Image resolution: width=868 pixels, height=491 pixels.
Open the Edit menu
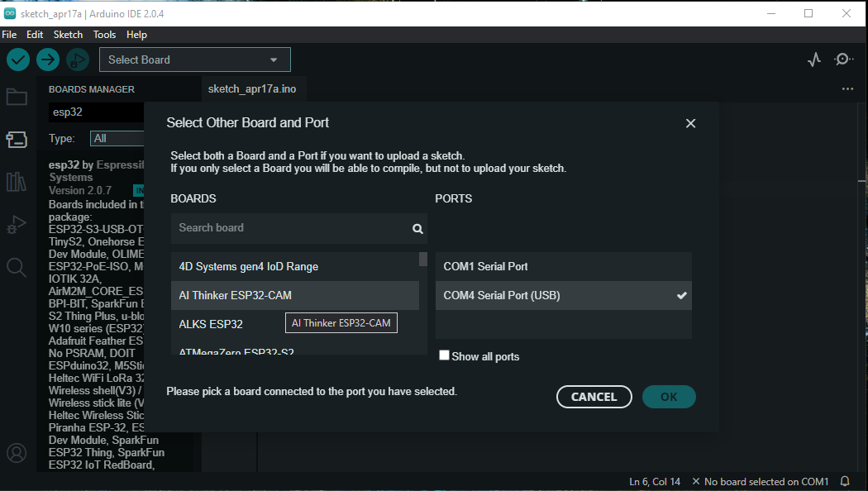(35, 35)
